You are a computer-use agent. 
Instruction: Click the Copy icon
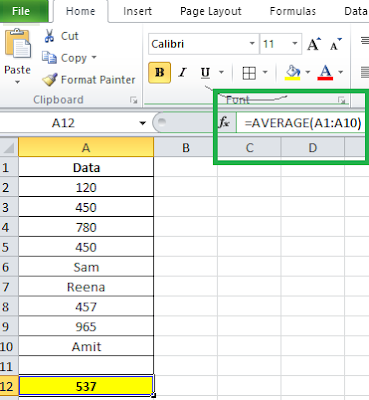(49, 58)
